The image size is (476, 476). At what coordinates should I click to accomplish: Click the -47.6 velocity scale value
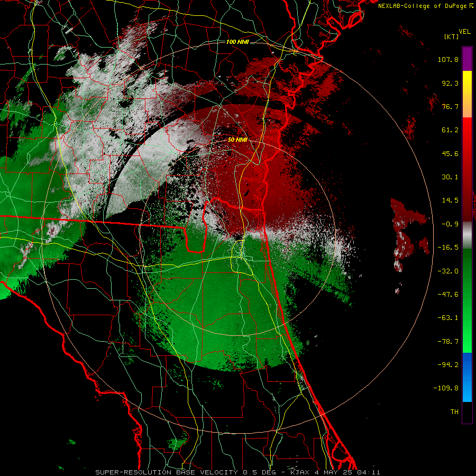pos(448,295)
